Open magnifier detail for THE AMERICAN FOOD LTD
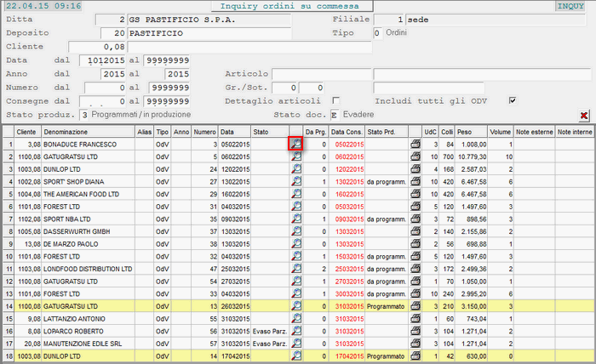The image size is (596, 364). coord(296,194)
